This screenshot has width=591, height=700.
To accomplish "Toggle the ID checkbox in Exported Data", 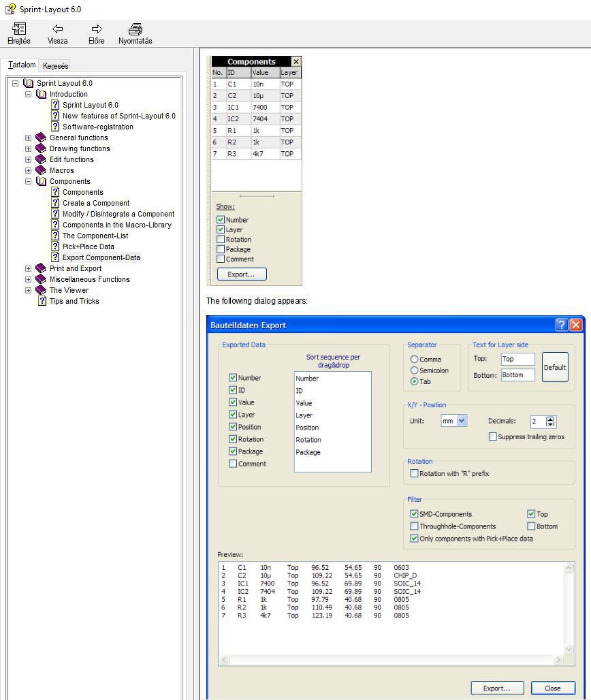I will tap(233, 390).
